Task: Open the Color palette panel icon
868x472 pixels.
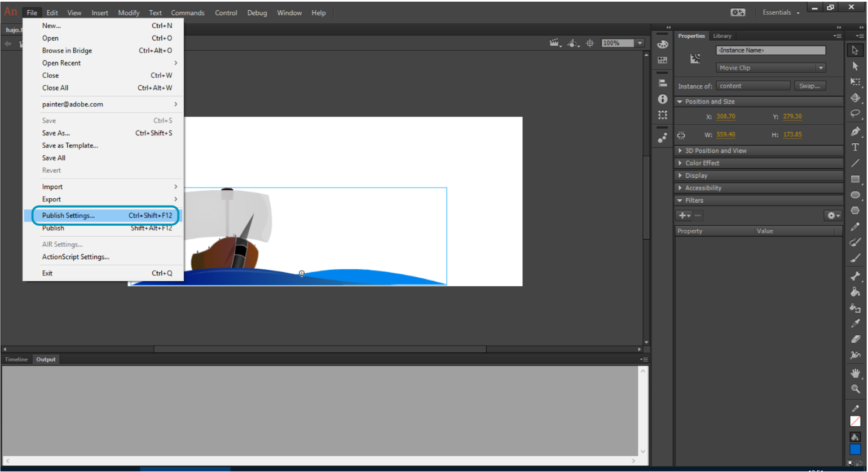Action: pyautogui.click(x=663, y=45)
